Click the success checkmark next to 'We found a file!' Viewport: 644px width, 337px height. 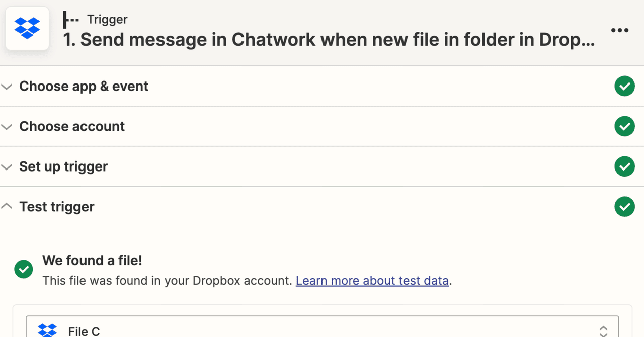23,269
